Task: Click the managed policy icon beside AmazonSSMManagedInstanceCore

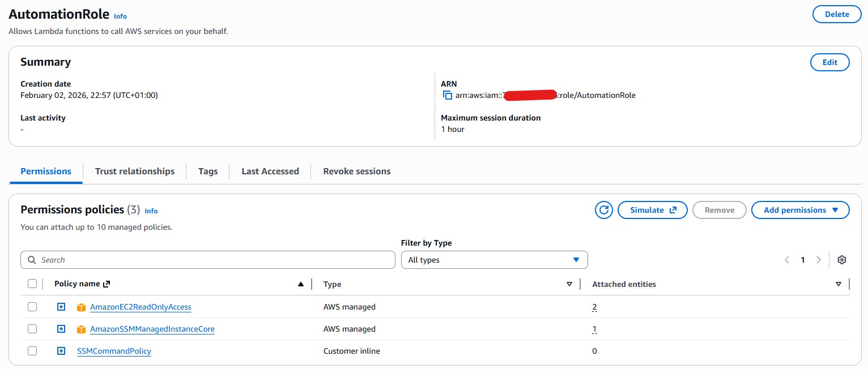Action: pos(81,329)
